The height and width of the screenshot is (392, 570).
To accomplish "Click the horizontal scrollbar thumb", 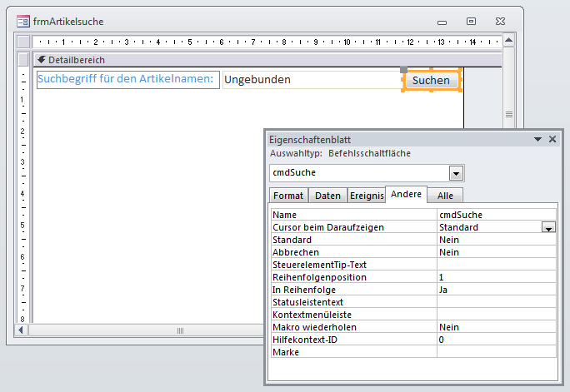I will coord(180,330).
